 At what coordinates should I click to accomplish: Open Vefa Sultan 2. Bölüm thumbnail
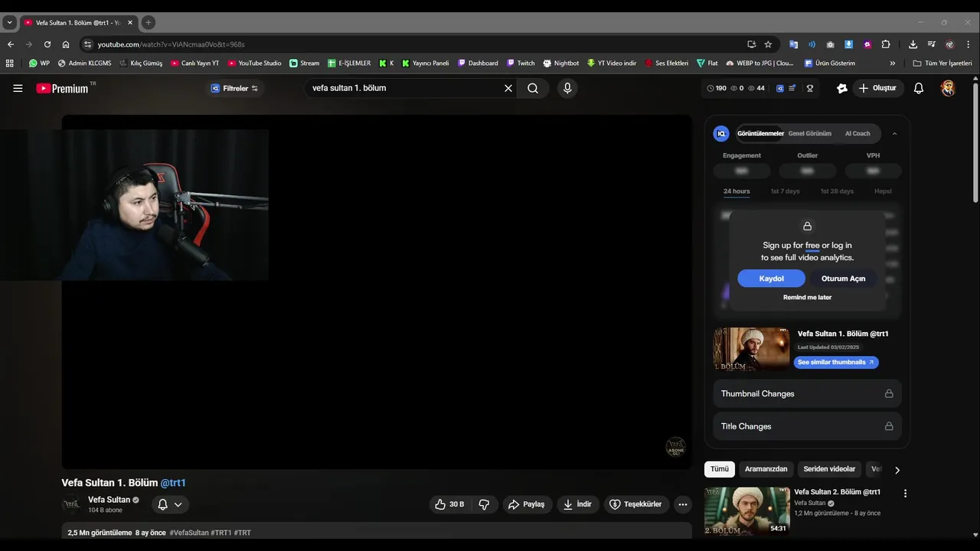[746, 510]
